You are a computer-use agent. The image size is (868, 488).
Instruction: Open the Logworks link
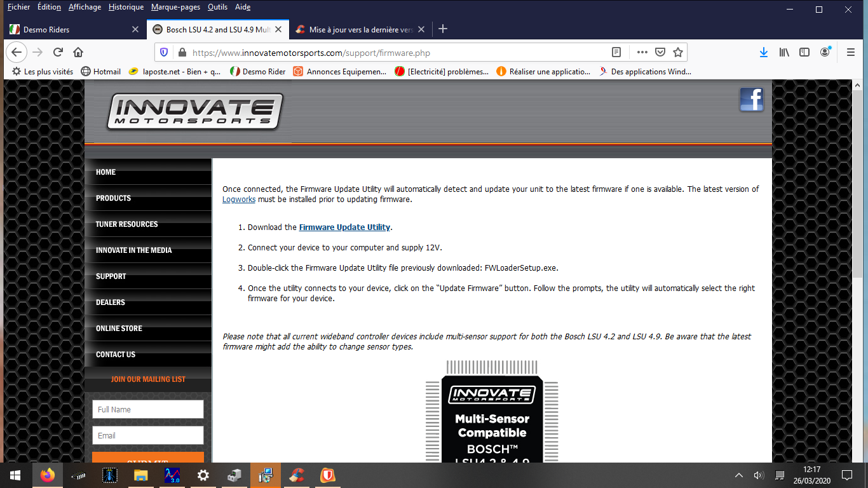(x=238, y=199)
